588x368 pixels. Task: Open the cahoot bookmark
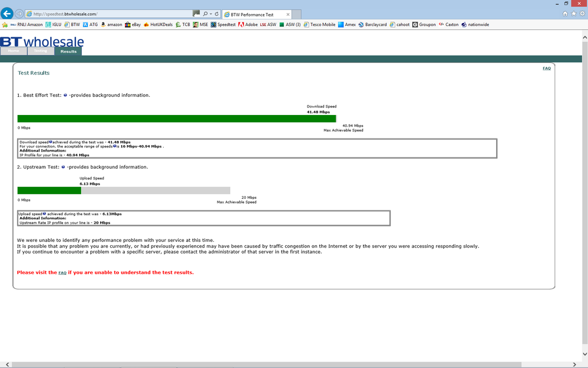pos(399,25)
